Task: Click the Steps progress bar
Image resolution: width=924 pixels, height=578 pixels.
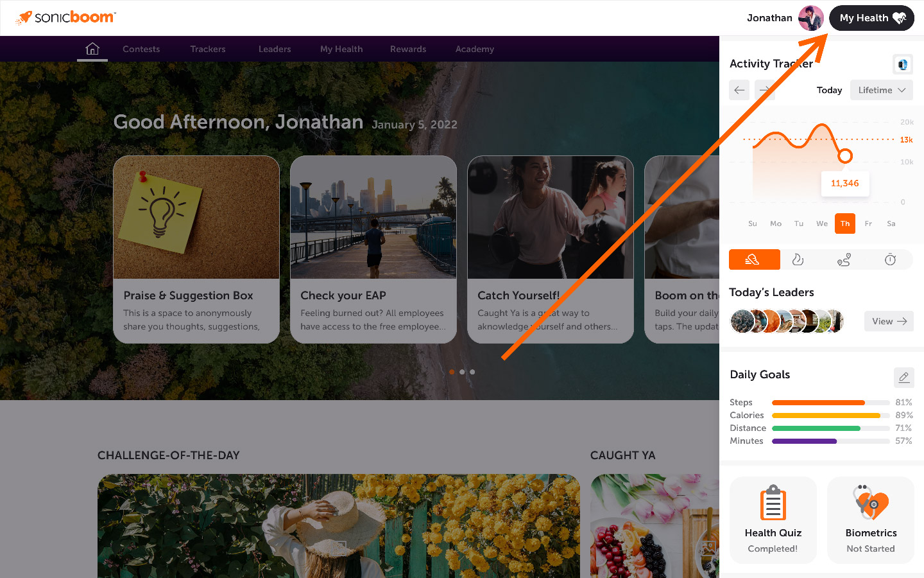Action: click(x=831, y=403)
